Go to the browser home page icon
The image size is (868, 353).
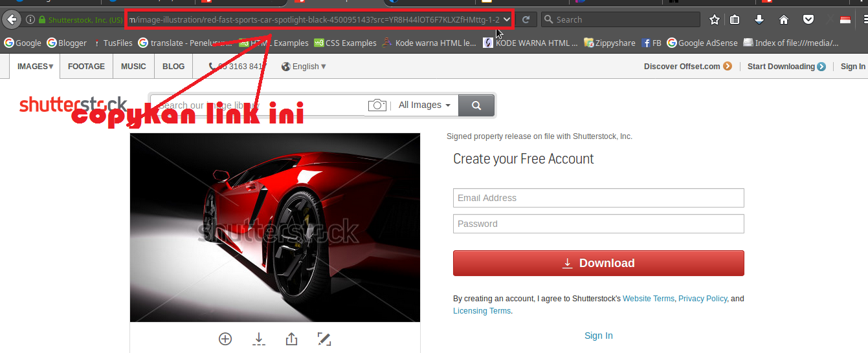(x=784, y=20)
